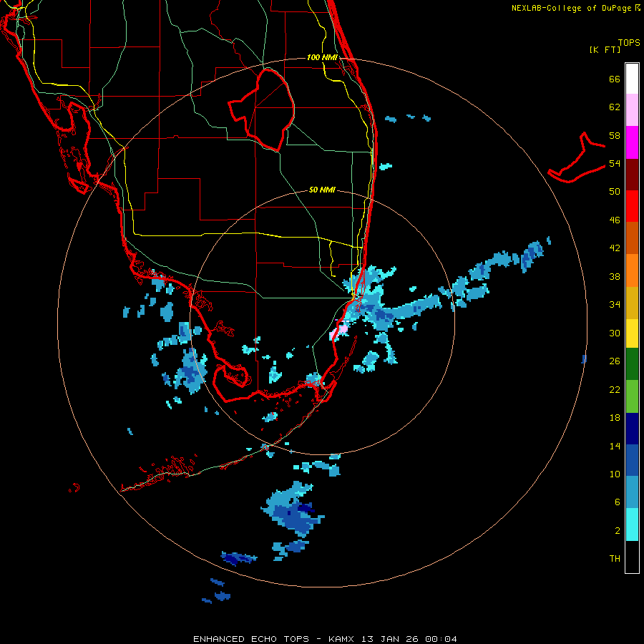Screen dimensions: 644x644
Task: Click the "100 NMI" range ring label
Action: click(x=322, y=57)
